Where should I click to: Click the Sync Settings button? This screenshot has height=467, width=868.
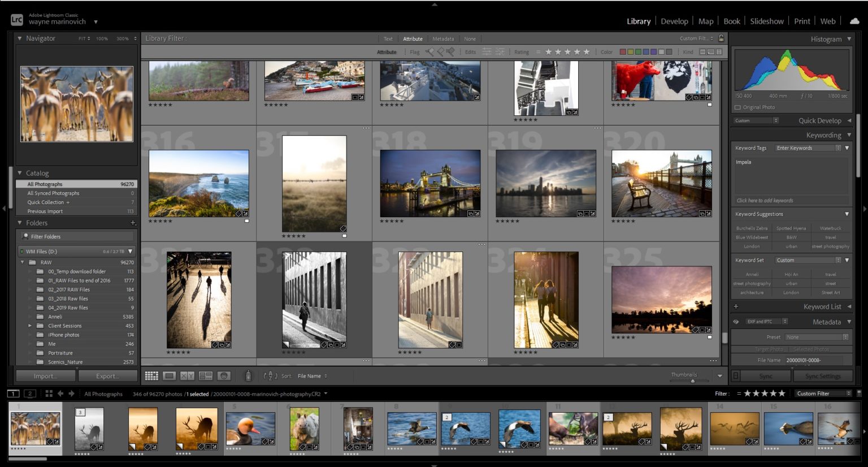[x=822, y=375]
